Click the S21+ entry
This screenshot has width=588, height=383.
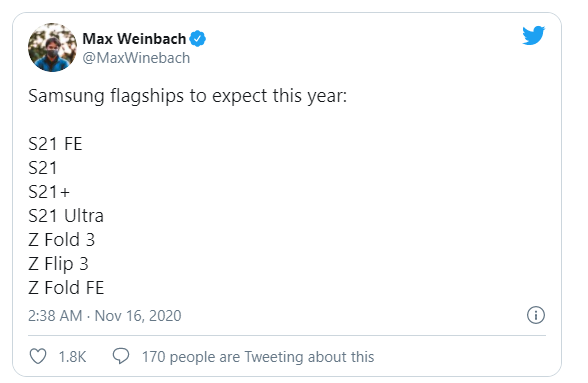[x=49, y=192]
